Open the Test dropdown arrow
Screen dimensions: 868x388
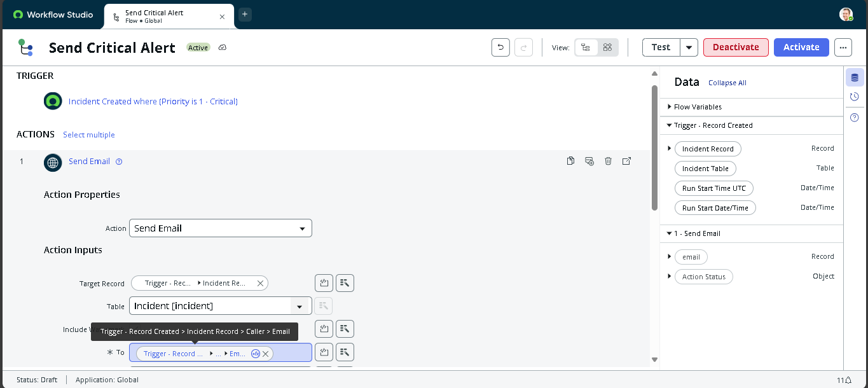pyautogui.click(x=688, y=47)
